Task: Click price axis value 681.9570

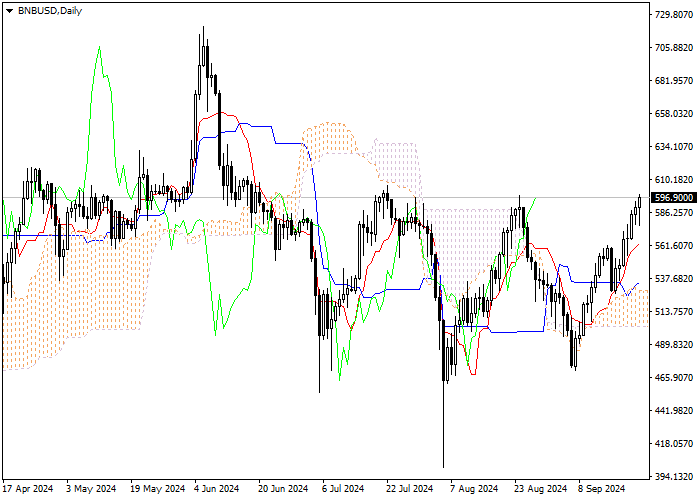Action: (x=674, y=81)
